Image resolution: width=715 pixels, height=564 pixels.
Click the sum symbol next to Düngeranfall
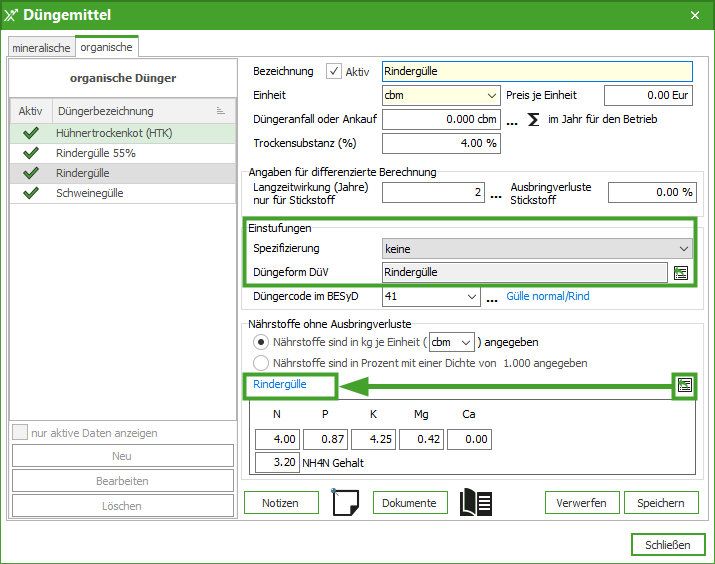pos(533,120)
